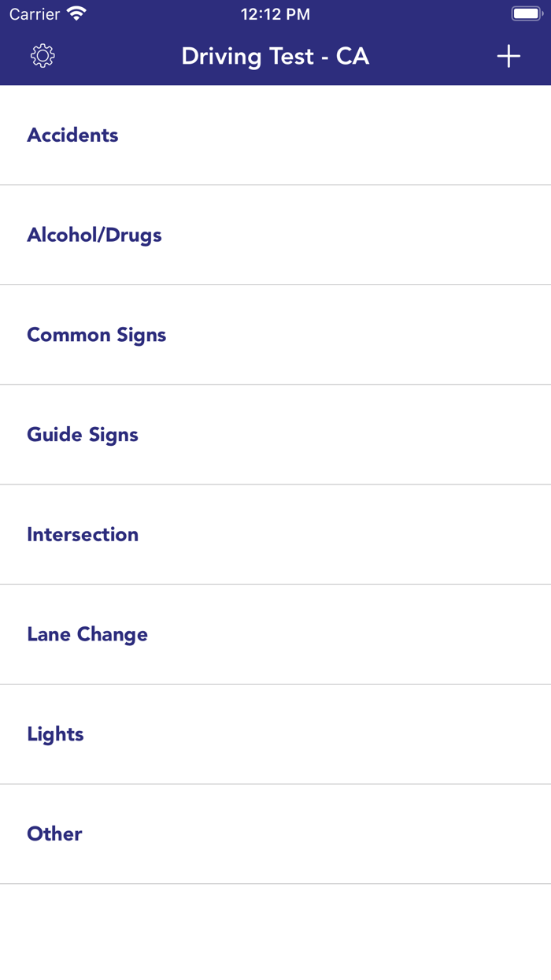Tap the Driving Test - CA title
551x980 pixels.
[x=275, y=56]
